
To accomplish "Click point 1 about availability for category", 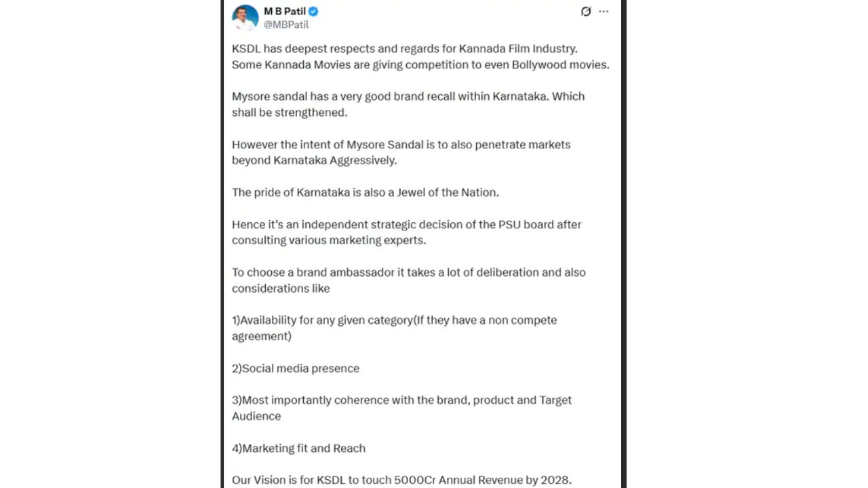I will [394, 320].
